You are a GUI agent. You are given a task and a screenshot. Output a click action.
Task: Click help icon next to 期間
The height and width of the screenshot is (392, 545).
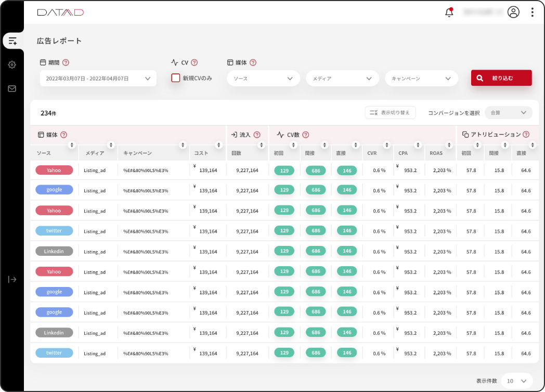tap(66, 62)
